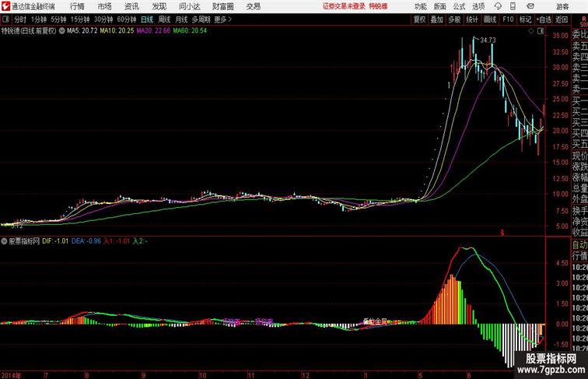Click the MA5: 20.72 value
Image resolution: width=588 pixels, height=379 pixels.
(x=82, y=31)
